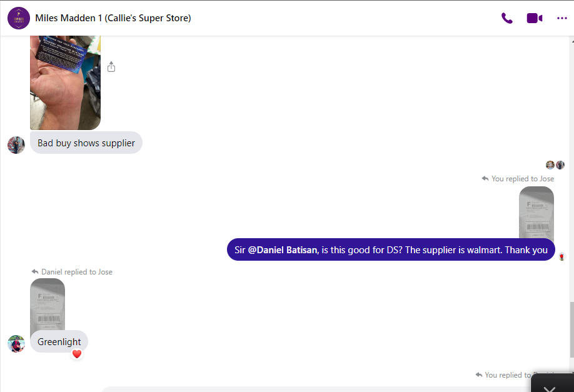Start a video call with camera icon
The image size is (574, 392).
(x=535, y=18)
